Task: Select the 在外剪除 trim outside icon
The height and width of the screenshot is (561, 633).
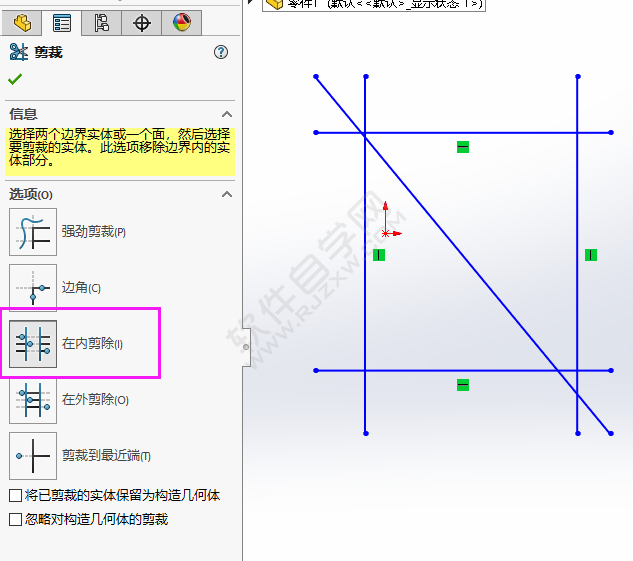Action: click(33, 400)
